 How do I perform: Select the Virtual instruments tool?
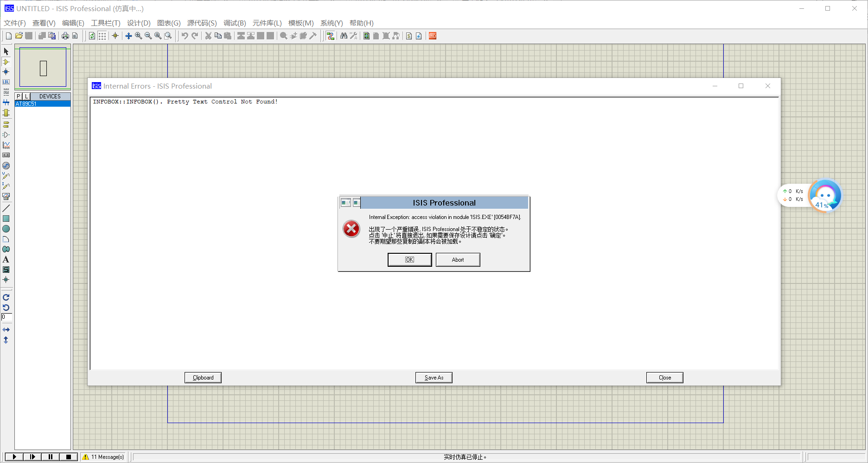pos(6,196)
